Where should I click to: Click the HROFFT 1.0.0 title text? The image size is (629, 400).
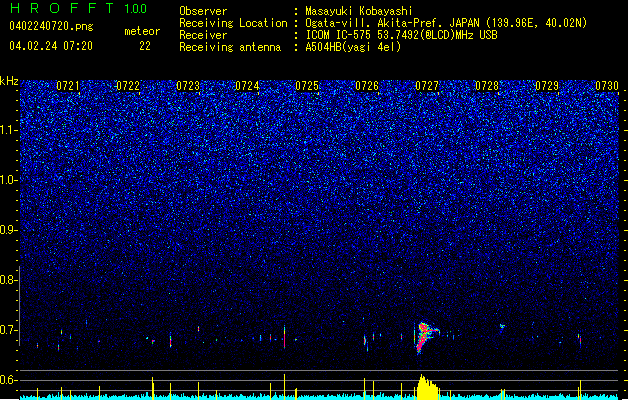78,8
